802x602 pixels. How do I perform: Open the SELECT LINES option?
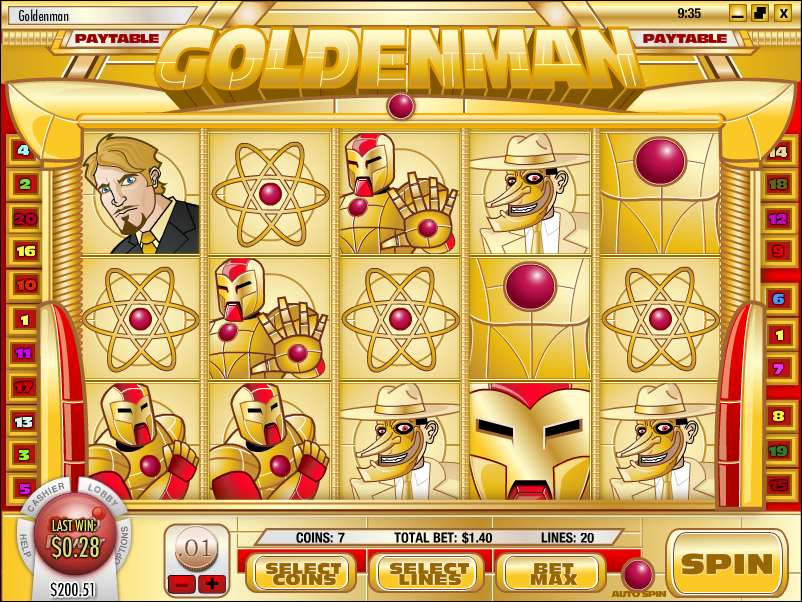tap(429, 574)
